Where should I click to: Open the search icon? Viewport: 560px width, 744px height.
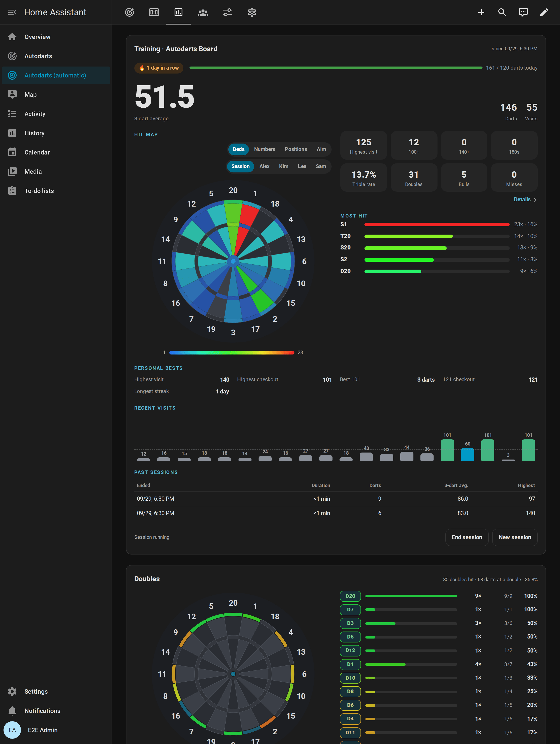click(x=502, y=12)
